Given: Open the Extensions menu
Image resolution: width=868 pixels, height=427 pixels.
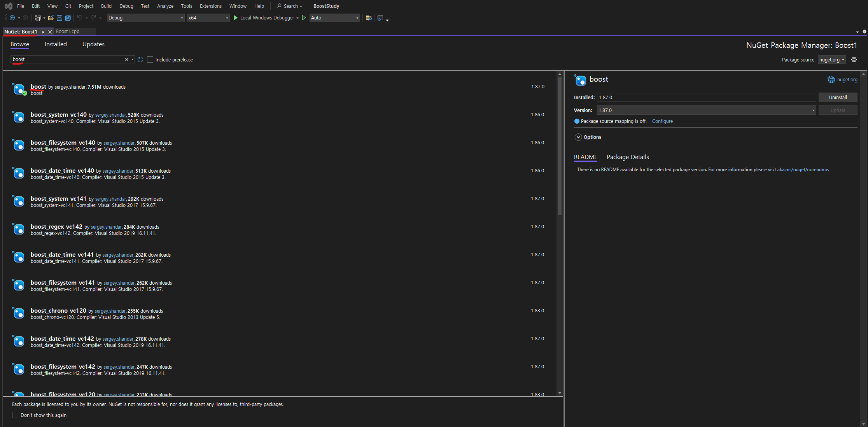Looking at the screenshot, I should tap(210, 6).
